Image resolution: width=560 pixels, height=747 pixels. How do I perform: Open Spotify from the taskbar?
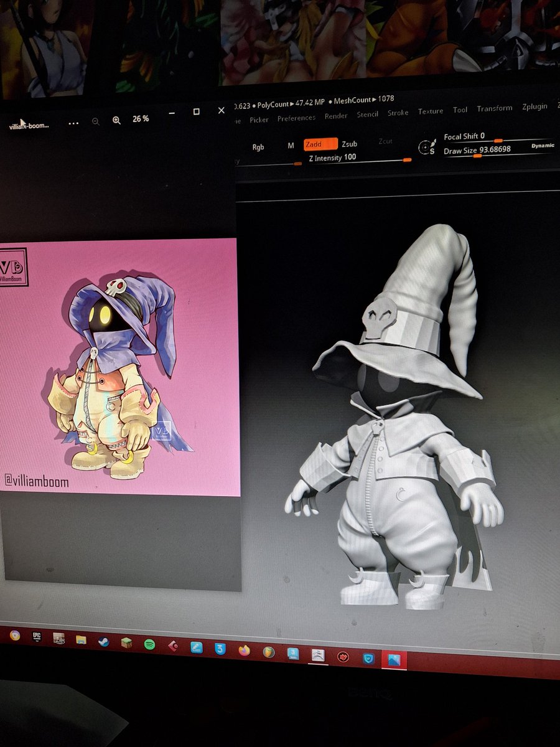pyautogui.click(x=149, y=645)
